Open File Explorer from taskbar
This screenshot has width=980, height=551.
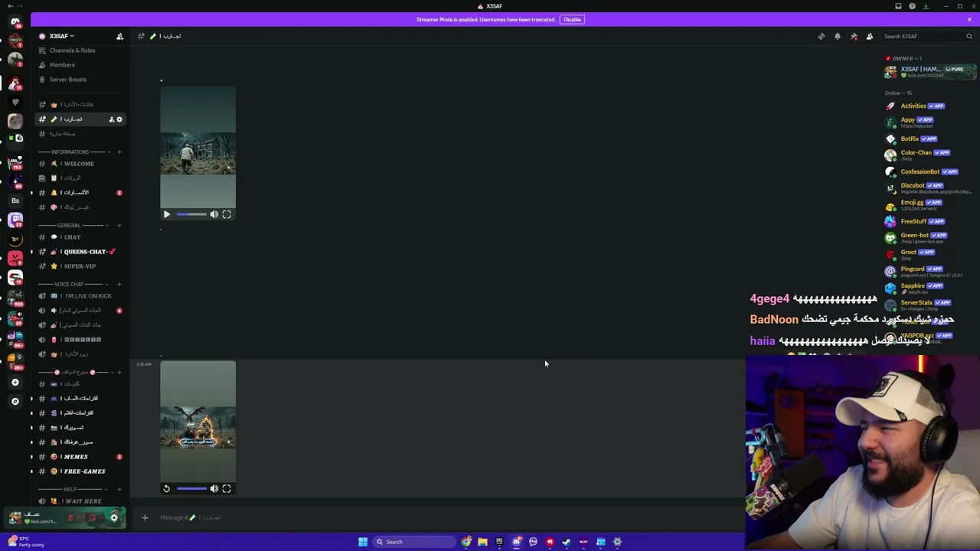coord(482,542)
